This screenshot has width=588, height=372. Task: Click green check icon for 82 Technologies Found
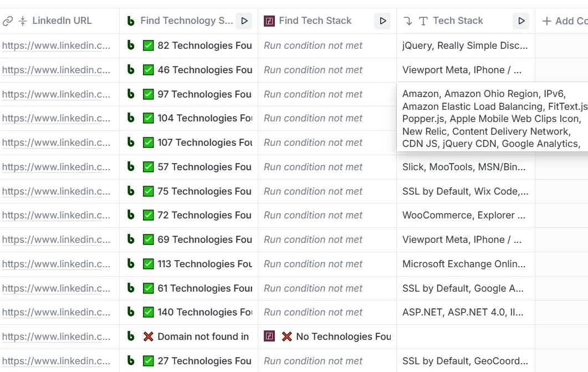[x=149, y=46]
